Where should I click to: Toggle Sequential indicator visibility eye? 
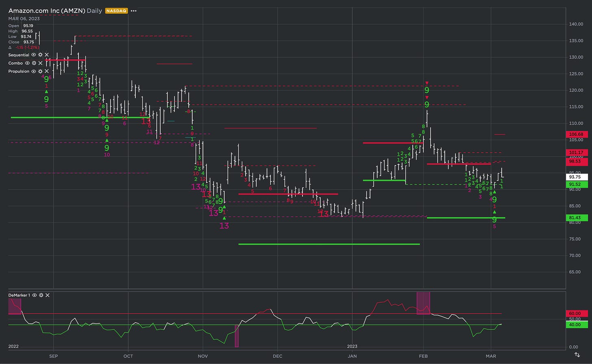tap(34, 55)
